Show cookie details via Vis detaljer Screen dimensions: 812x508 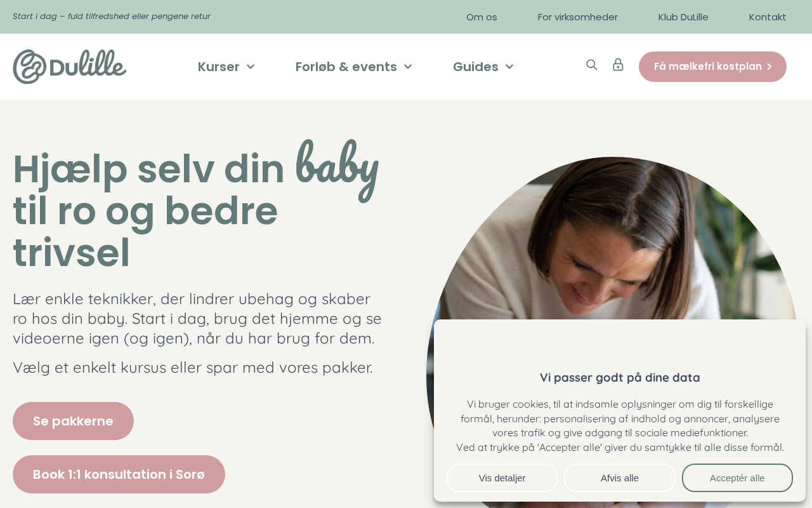click(x=502, y=478)
